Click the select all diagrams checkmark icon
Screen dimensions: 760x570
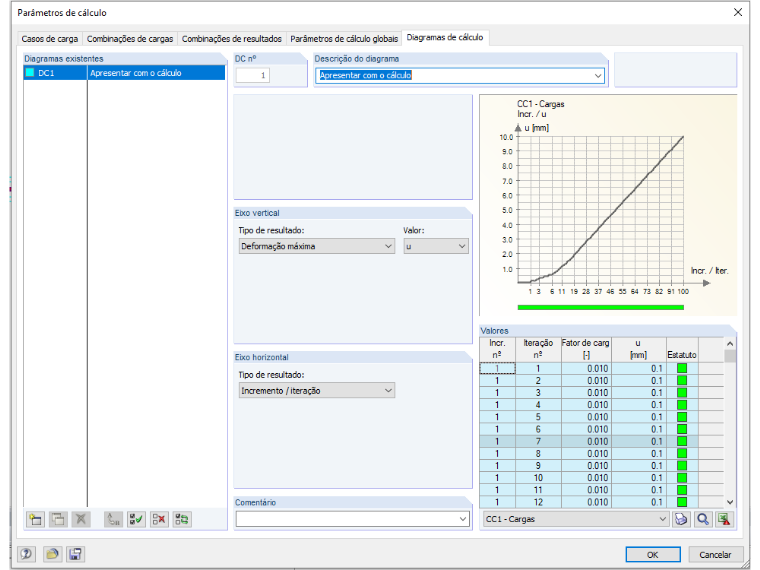(x=136, y=520)
